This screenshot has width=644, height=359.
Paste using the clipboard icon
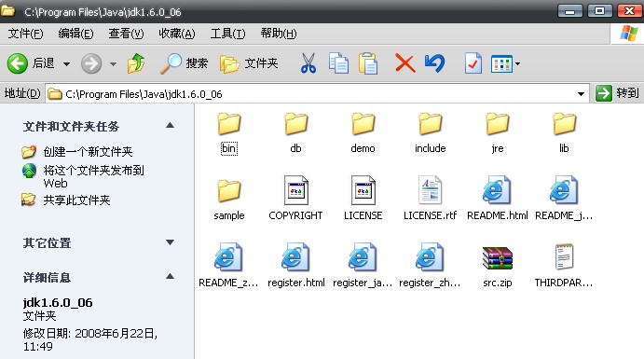pos(368,63)
